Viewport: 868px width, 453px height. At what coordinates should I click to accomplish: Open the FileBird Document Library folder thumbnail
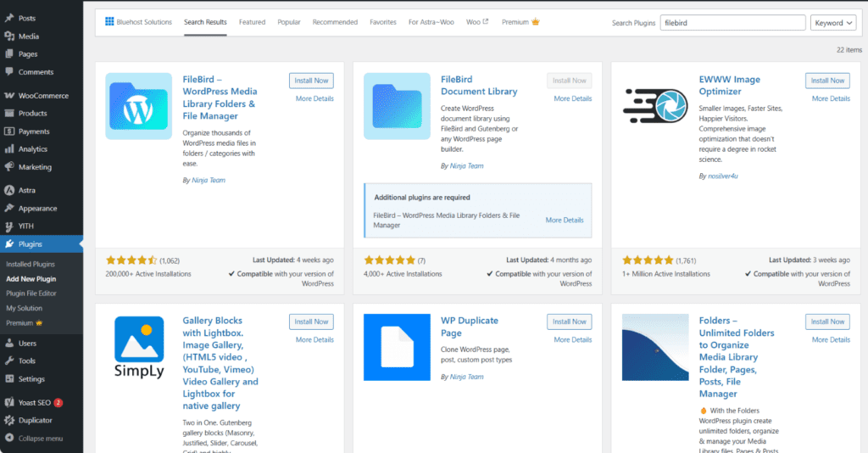coord(397,106)
